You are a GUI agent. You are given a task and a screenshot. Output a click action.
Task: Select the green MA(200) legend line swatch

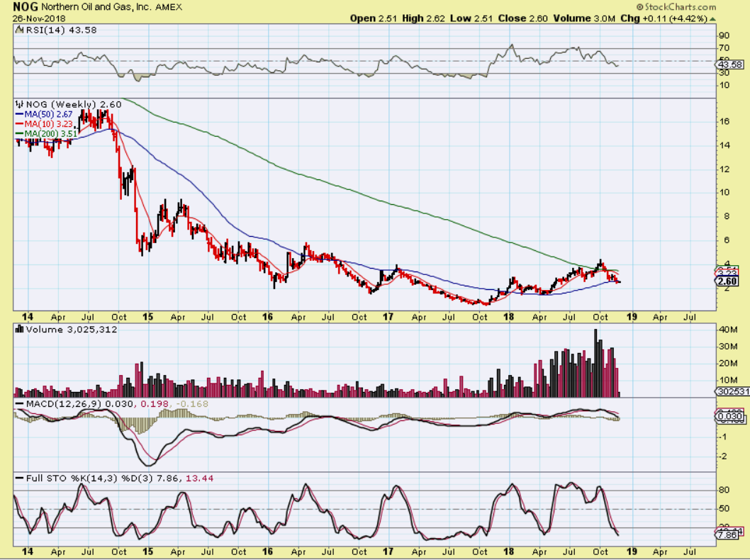coord(20,134)
